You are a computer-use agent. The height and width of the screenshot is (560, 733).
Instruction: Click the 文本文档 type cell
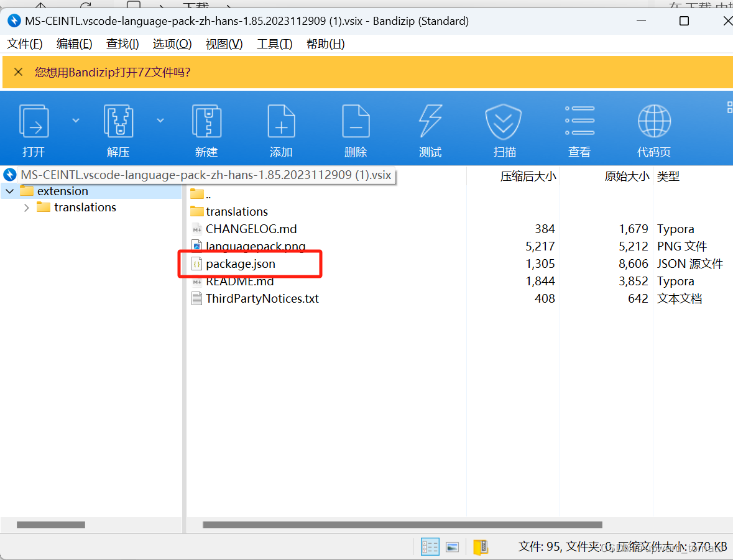point(680,299)
